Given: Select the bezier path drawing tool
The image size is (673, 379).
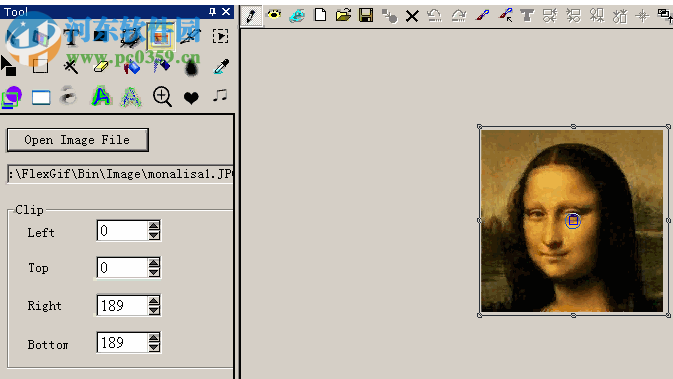Looking at the screenshot, I should (x=130, y=37).
